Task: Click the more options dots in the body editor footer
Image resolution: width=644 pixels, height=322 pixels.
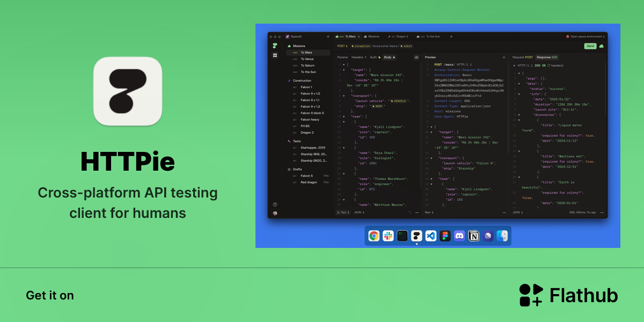Action: [x=418, y=212]
